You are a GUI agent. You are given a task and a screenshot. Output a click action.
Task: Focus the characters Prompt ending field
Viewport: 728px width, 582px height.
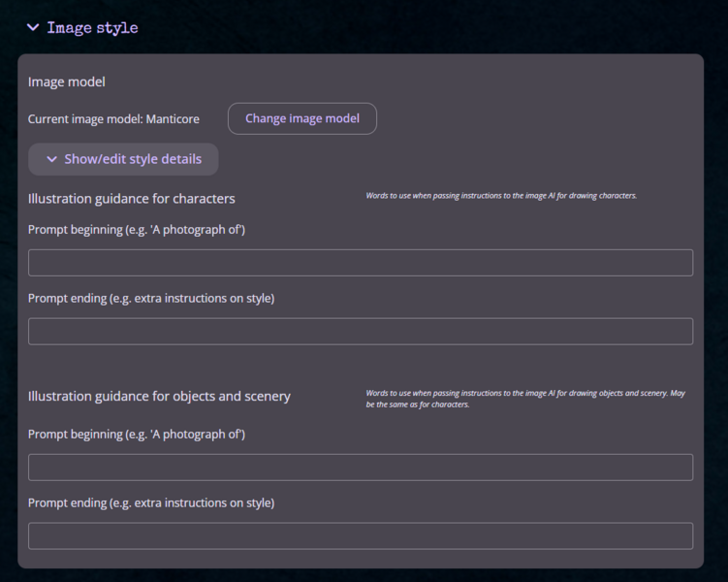361,331
